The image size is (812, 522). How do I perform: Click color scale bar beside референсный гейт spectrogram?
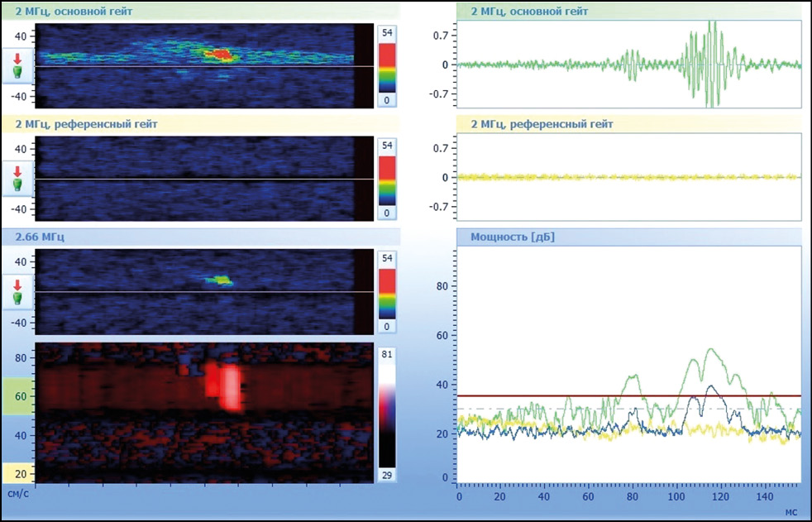coord(388,179)
